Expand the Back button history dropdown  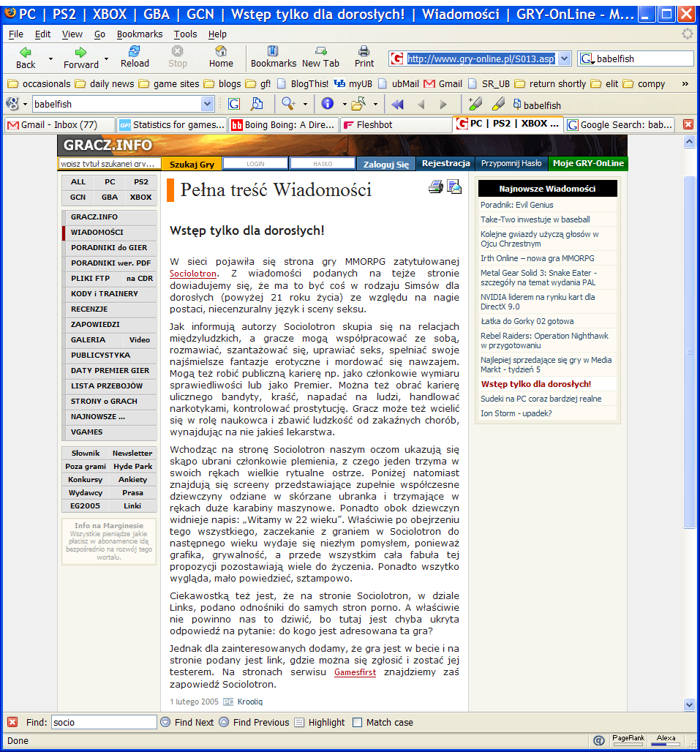[50, 59]
